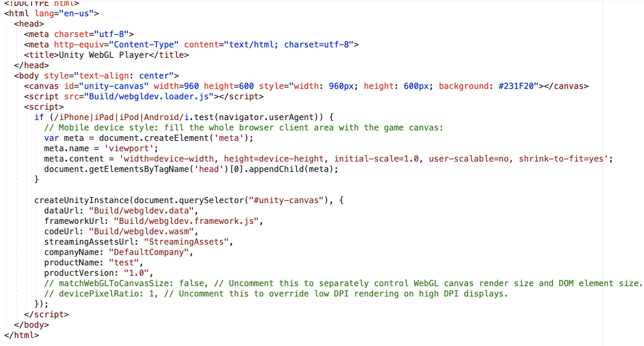Image resolution: width=644 pixels, height=346 pixels.
Task: Click the frameworkUrl property line
Action: click(154, 221)
